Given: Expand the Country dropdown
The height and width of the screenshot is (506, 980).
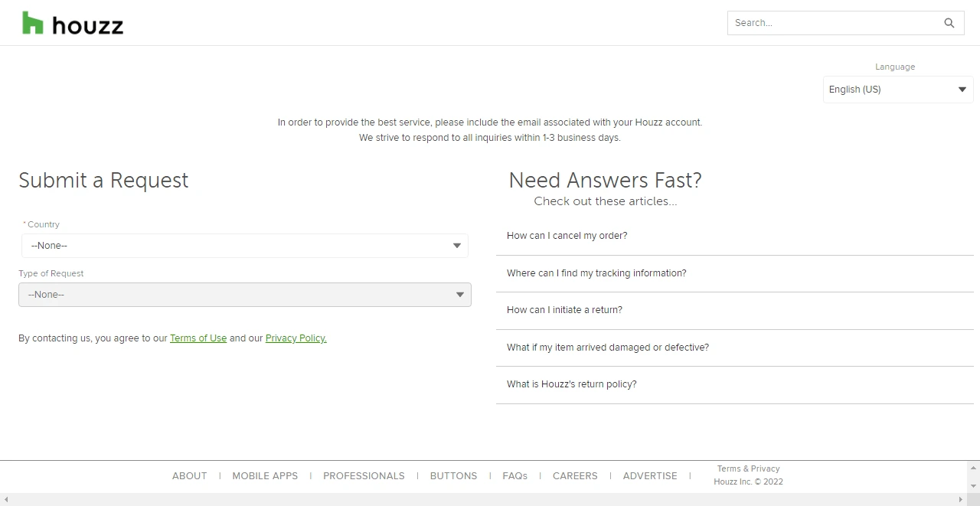Looking at the screenshot, I should click(x=244, y=246).
